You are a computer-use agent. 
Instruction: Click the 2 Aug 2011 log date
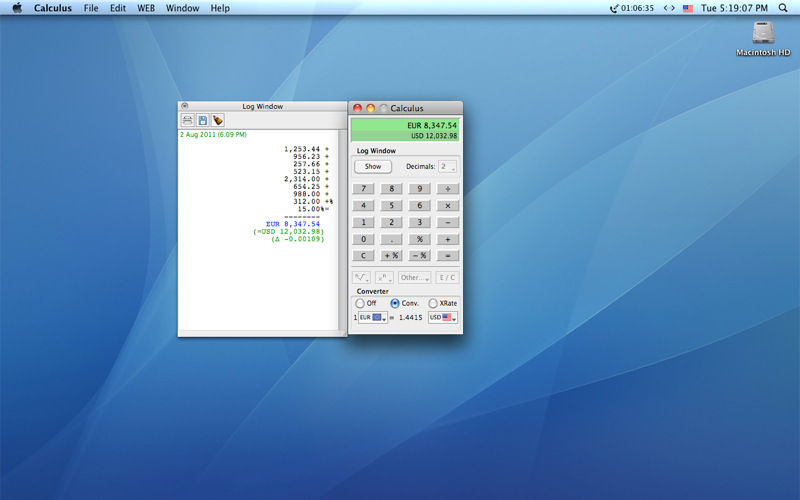click(213, 135)
